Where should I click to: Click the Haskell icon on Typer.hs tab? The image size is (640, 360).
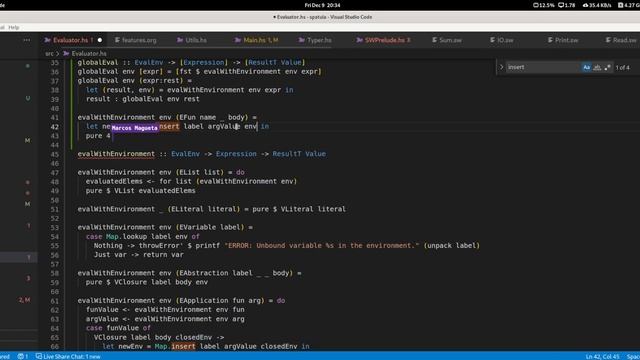pos(302,40)
